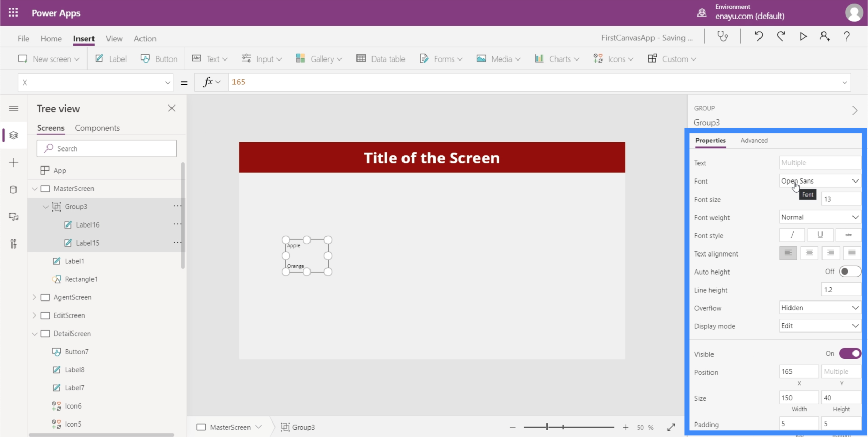Open more options for Group3
Viewport: 868px width, 437px height.
click(x=177, y=206)
